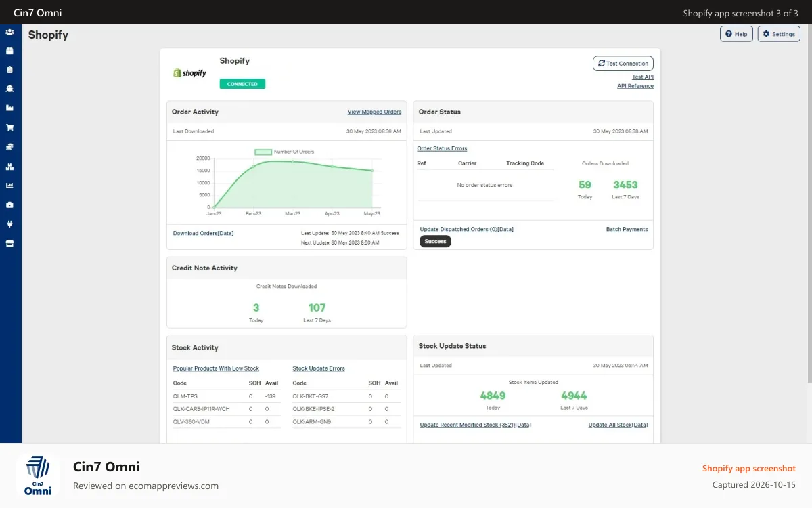The image size is (812, 508).
Task: Click the 4849 stock items today value
Action: [493, 396]
